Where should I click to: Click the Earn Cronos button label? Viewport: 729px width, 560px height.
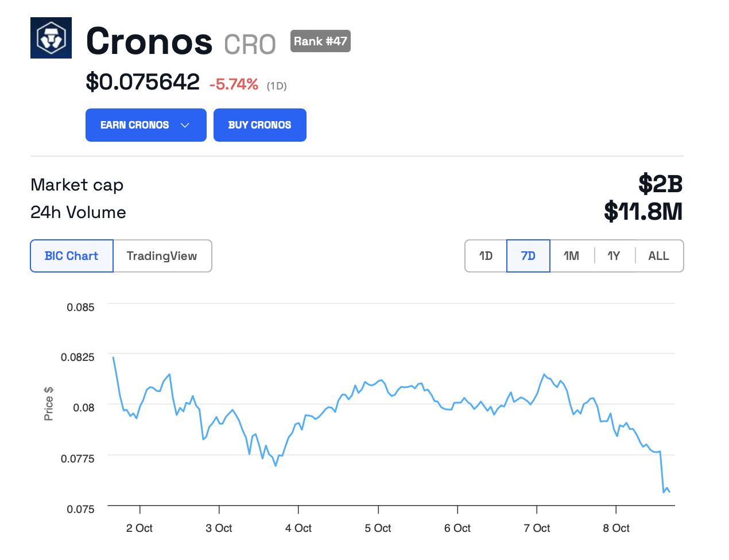click(x=134, y=125)
